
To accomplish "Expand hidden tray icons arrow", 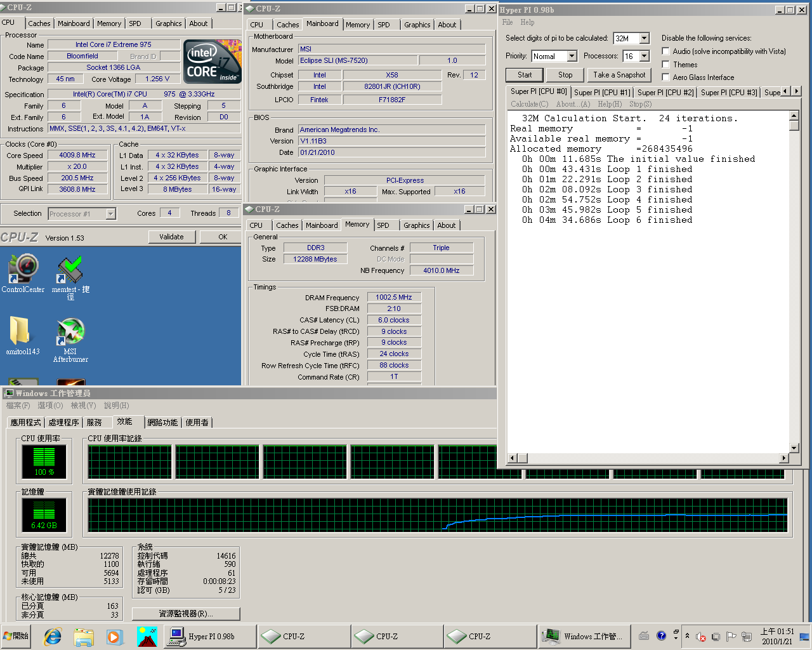I will point(687,637).
